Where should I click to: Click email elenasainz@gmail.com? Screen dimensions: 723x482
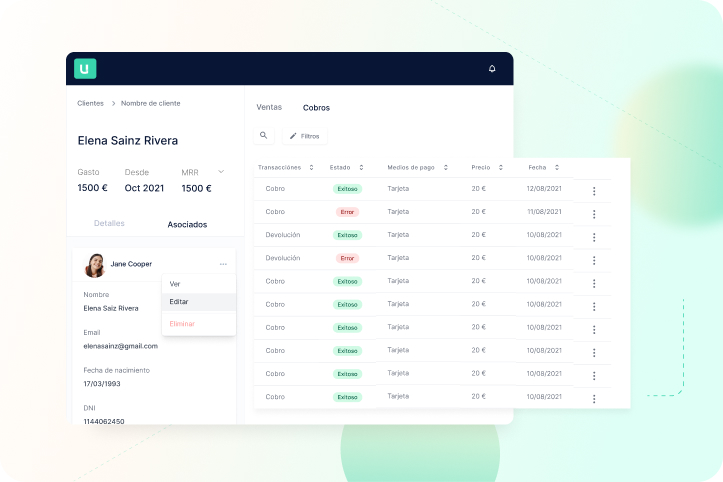(x=120, y=346)
